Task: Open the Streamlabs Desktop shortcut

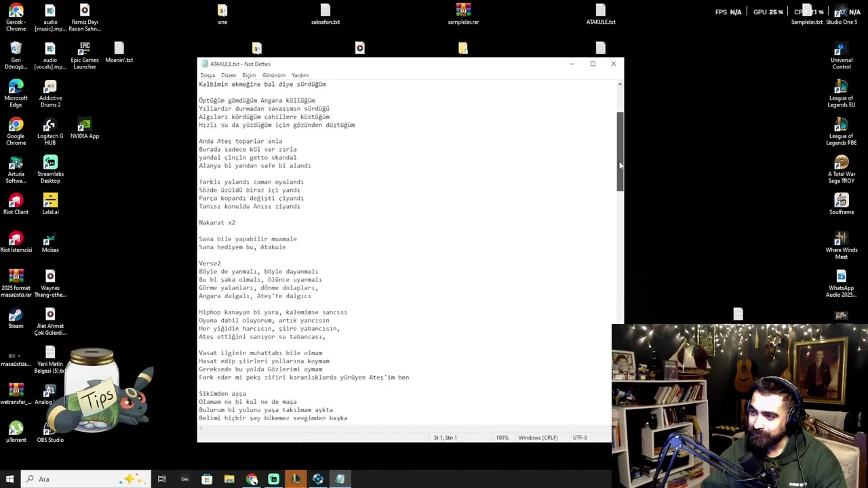Action: (50, 169)
